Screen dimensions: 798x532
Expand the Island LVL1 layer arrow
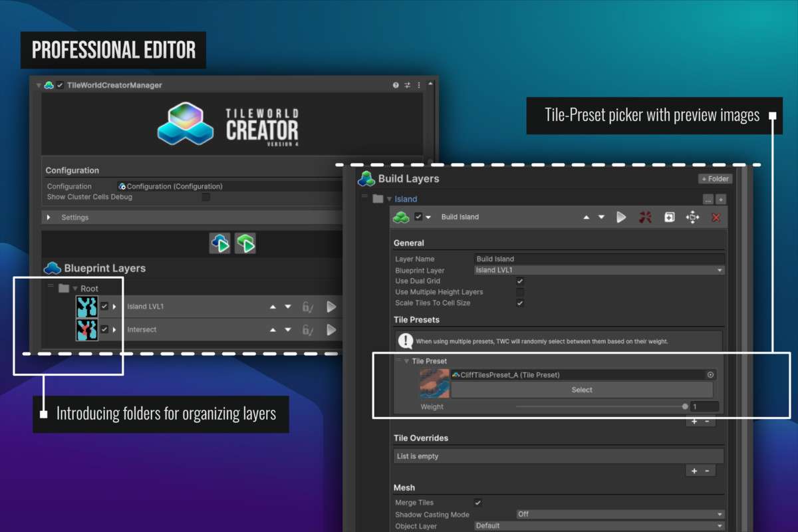click(x=114, y=307)
